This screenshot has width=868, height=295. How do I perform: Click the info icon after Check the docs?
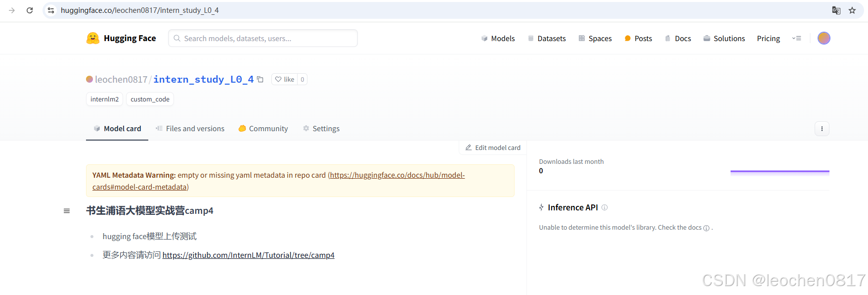[x=706, y=228]
